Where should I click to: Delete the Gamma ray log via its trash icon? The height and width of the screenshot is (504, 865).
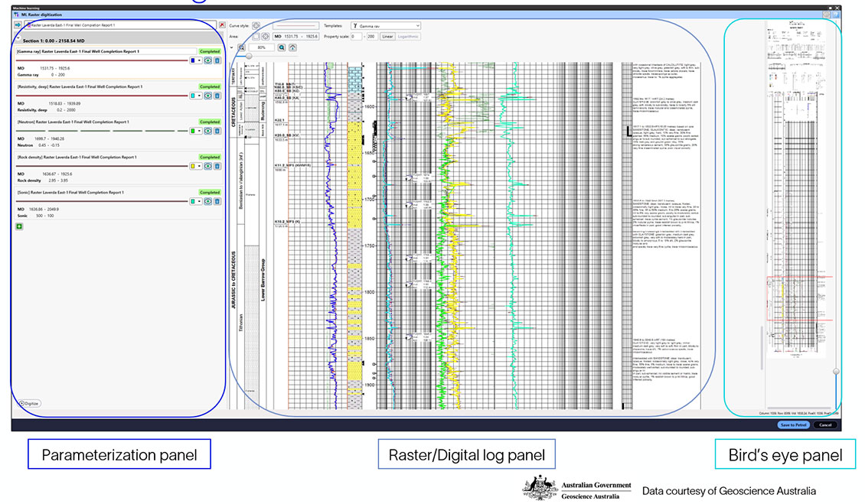217,60
